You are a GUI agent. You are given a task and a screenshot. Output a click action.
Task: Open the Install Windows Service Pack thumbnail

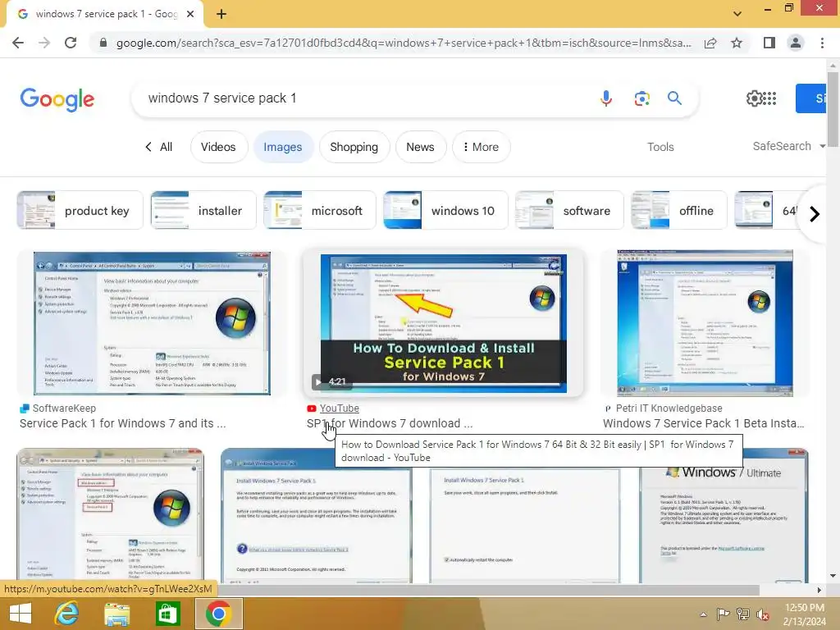pyautogui.click(x=316, y=516)
